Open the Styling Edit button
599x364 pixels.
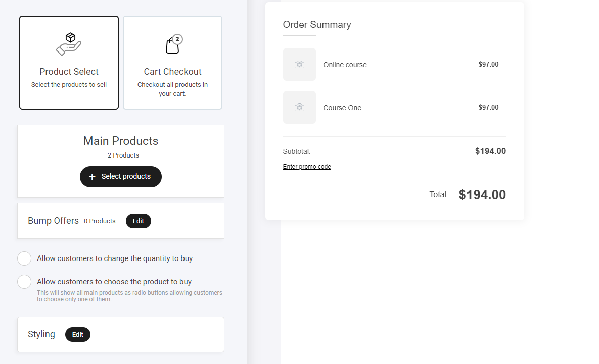click(x=77, y=335)
